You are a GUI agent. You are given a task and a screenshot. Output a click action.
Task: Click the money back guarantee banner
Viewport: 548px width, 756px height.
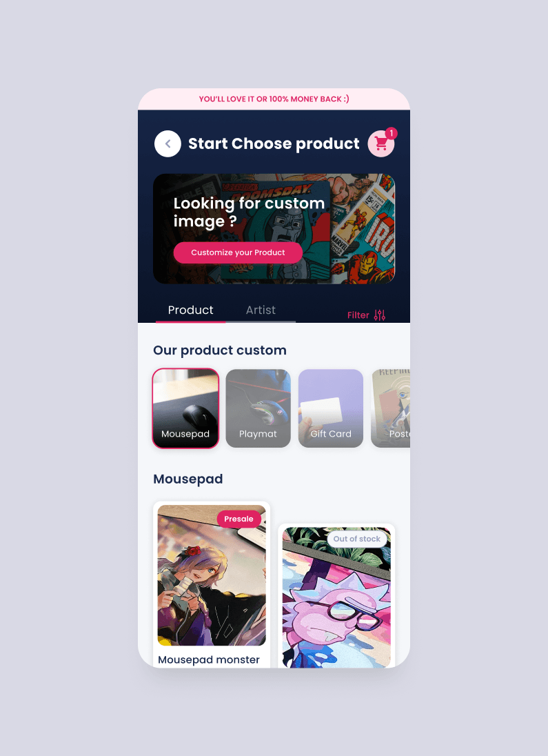(x=274, y=99)
